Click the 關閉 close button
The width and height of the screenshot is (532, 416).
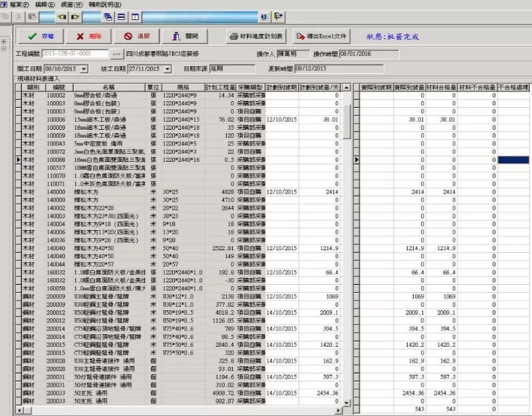tap(185, 36)
